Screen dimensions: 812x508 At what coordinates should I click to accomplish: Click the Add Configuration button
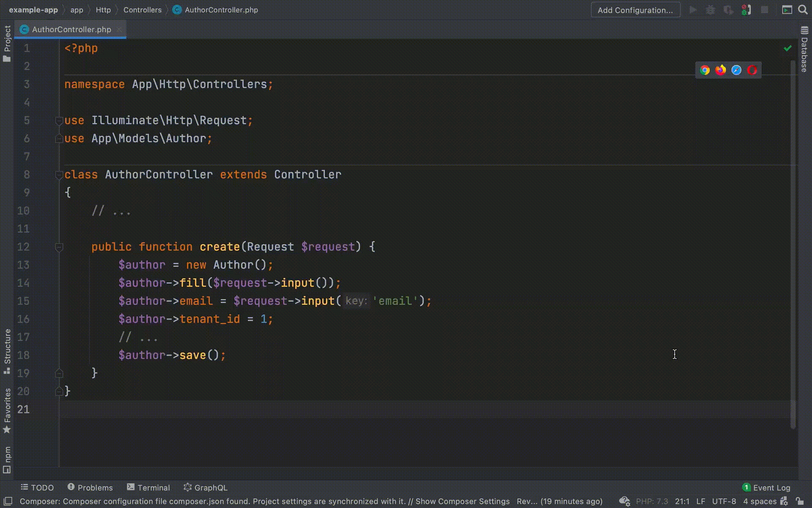point(635,10)
